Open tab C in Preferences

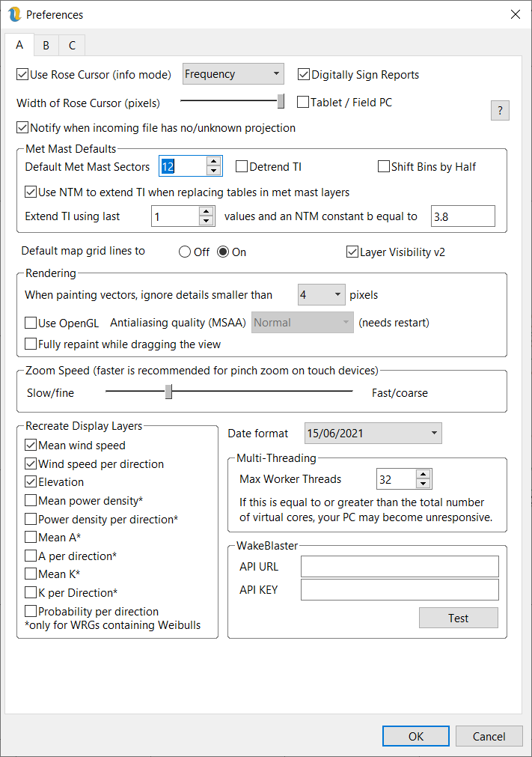point(72,46)
